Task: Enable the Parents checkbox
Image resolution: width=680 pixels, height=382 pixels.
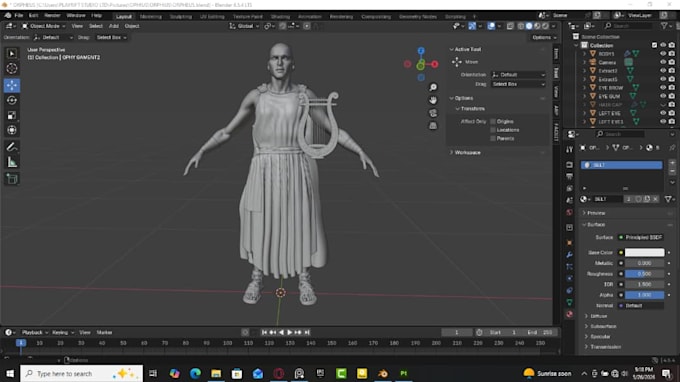Action: point(493,139)
